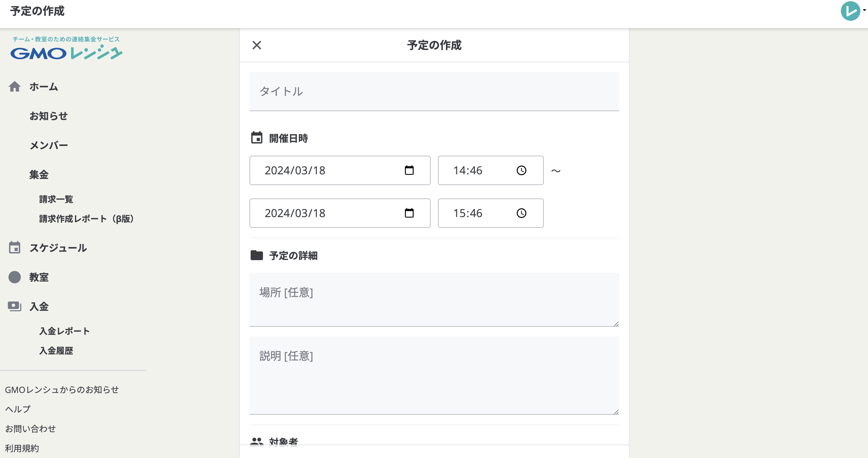The height and width of the screenshot is (458, 868).
Task: Click the clock icon for start time 14:46
Action: click(521, 170)
